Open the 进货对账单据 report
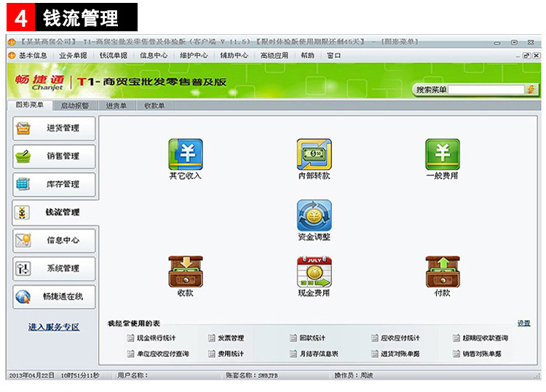 (x=395, y=353)
